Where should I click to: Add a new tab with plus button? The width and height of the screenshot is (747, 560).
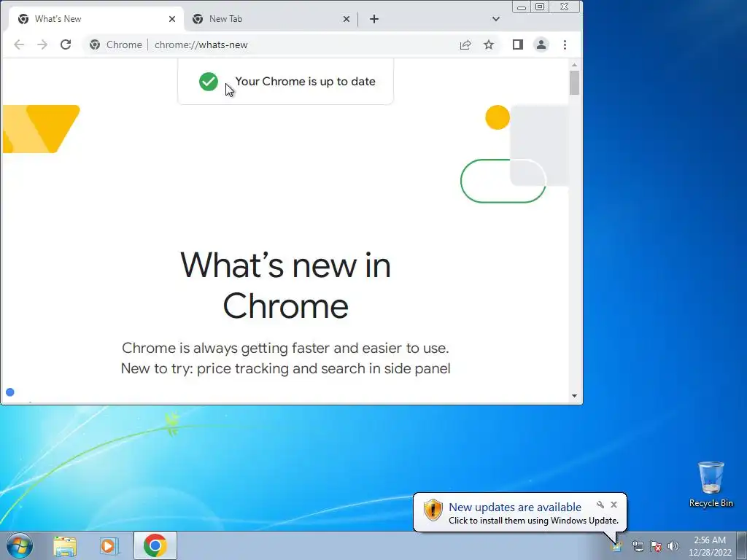point(374,19)
